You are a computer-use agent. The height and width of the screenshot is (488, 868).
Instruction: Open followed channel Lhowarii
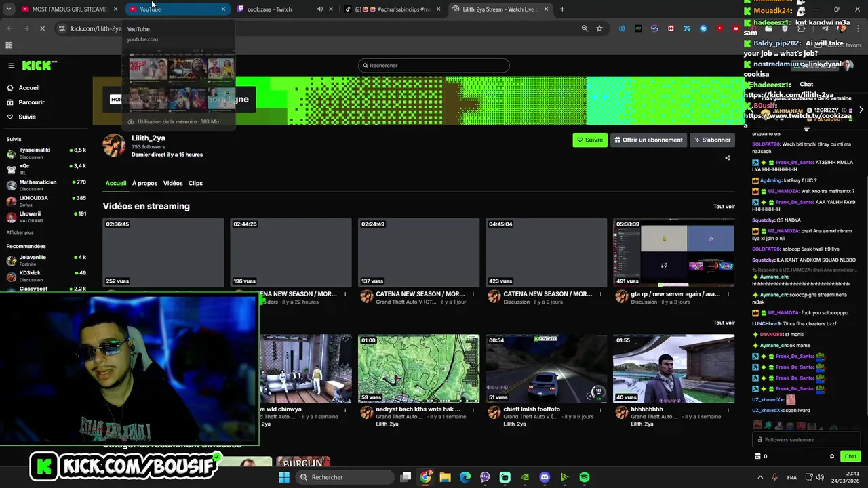[x=46, y=217]
